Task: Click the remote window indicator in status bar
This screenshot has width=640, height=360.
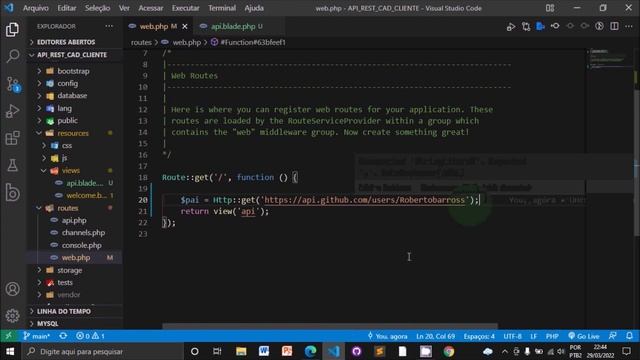Action: click(9, 336)
